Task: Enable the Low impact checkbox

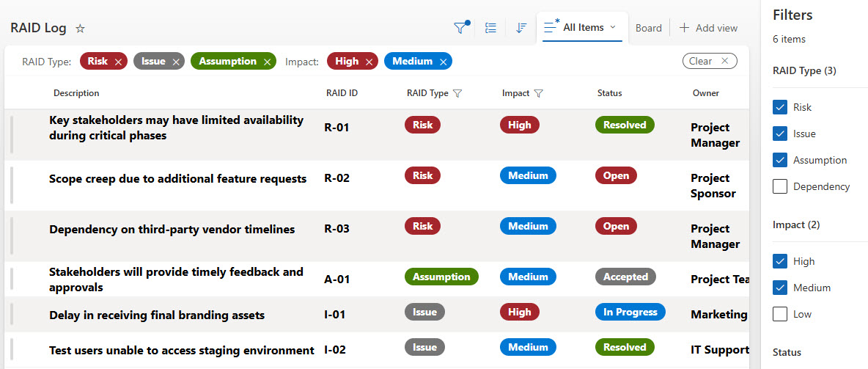Action: tap(780, 314)
